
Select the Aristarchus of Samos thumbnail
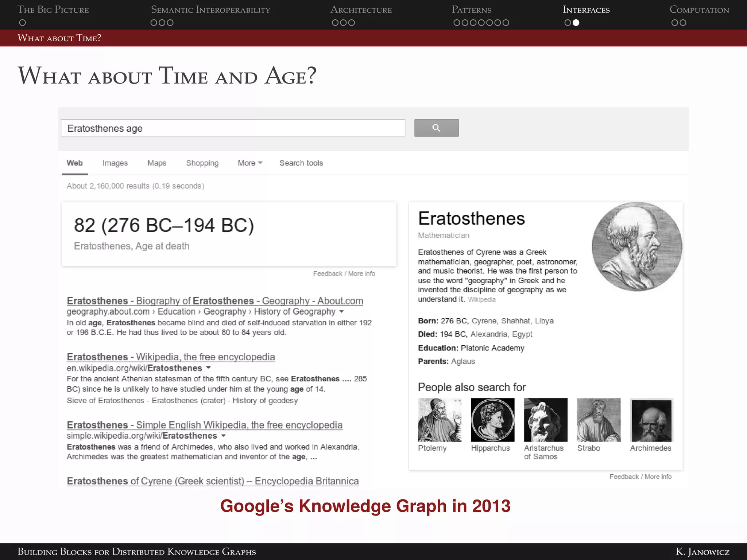(546, 420)
